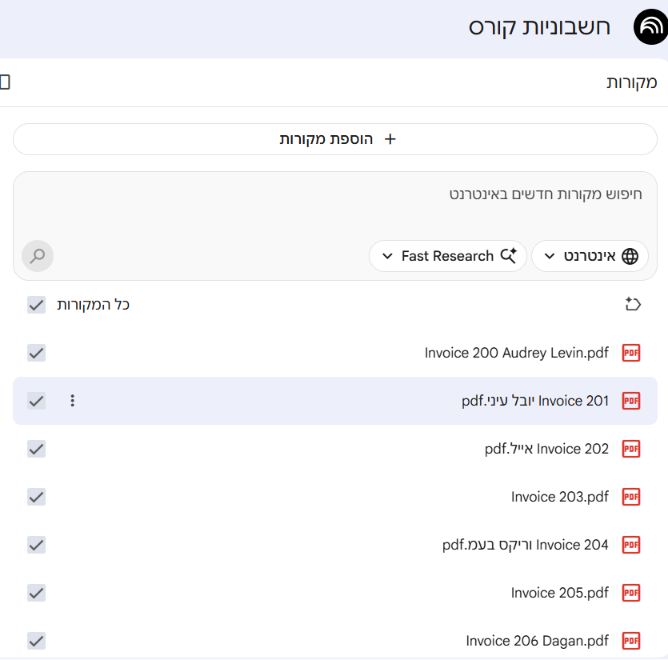
Task: Uncheck the Invoice 206 Dagan checkbox
Action: pyautogui.click(x=36, y=641)
